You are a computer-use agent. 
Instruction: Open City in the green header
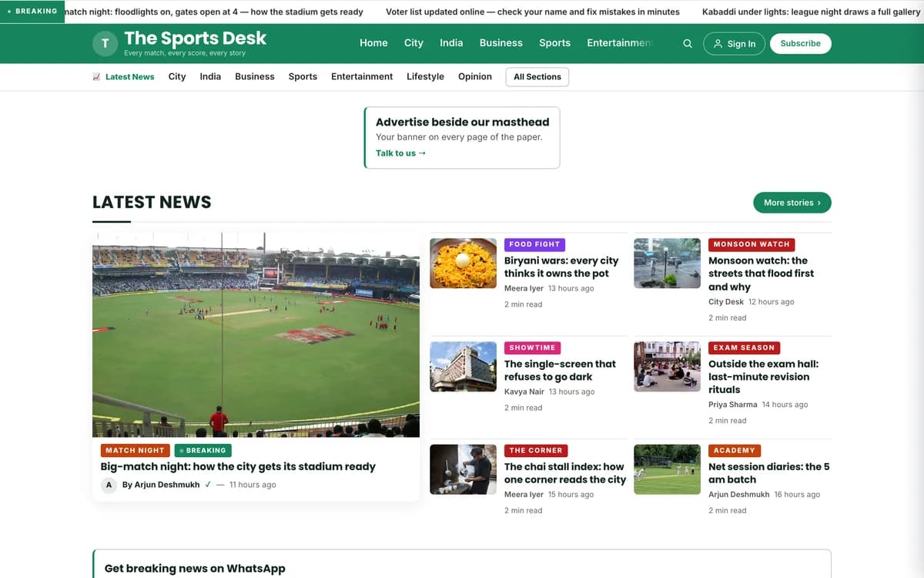[413, 43]
